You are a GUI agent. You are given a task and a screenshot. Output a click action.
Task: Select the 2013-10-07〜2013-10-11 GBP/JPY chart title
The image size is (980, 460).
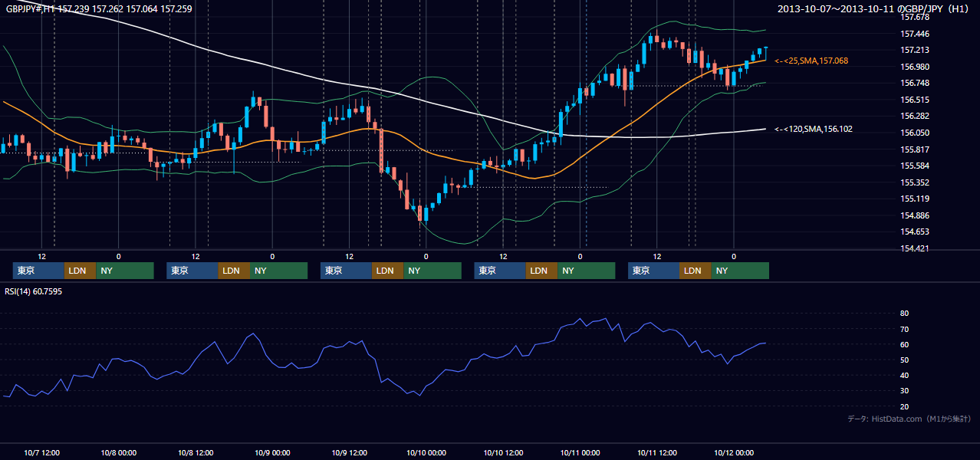pyautogui.click(x=873, y=9)
